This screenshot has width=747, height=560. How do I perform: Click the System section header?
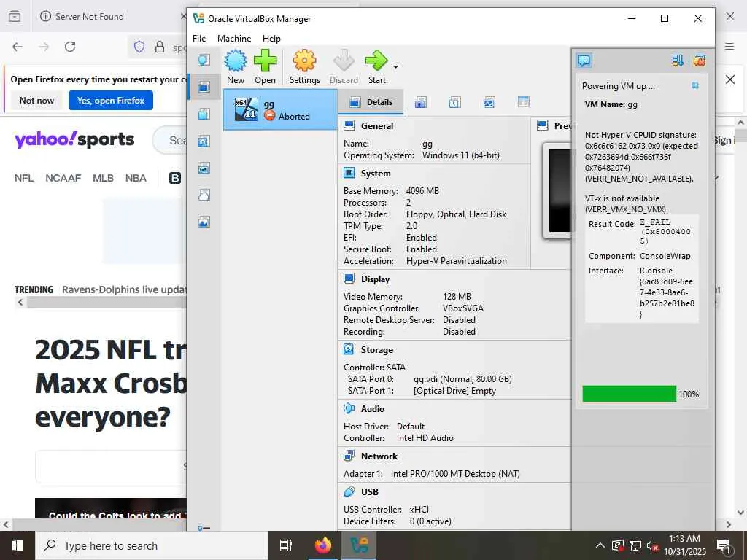(376, 174)
